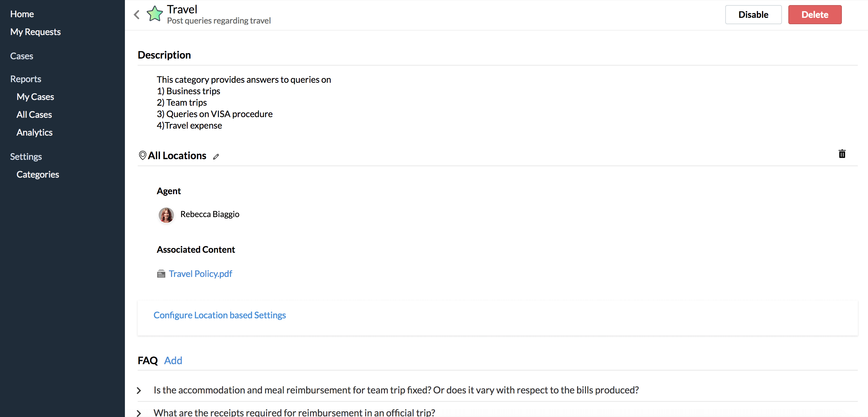This screenshot has height=417, width=868.
Task: Click the pencil edit icon next to All Locations
Action: [216, 157]
